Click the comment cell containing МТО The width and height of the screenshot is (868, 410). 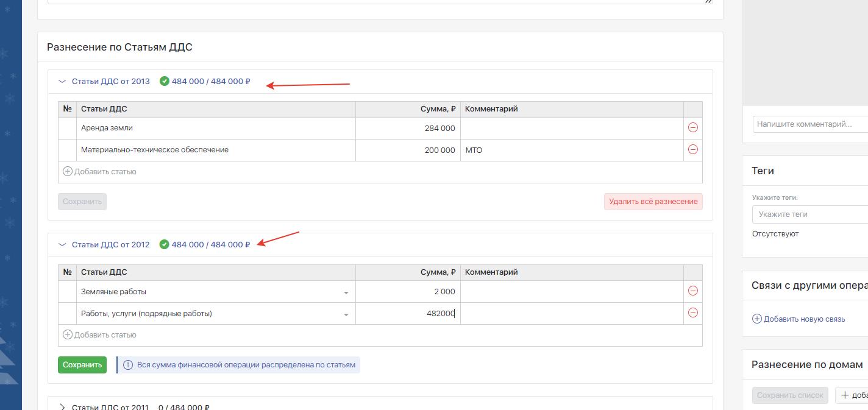[x=571, y=150]
